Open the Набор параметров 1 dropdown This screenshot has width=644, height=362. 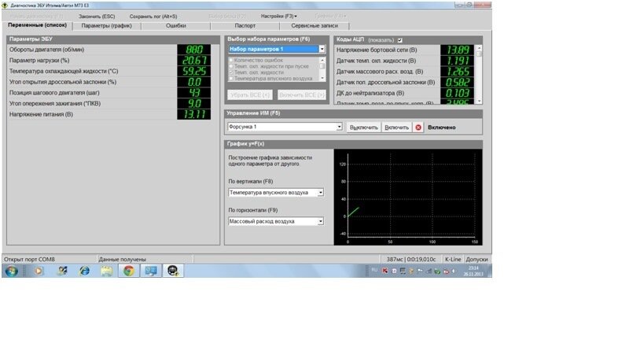[x=322, y=49]
